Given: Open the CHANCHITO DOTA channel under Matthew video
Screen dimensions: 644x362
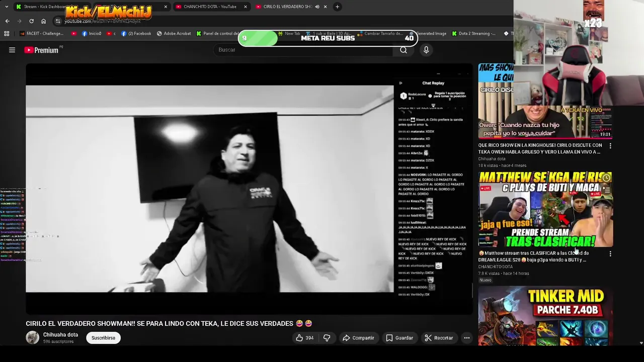Looking at the screenshot, I should [496, 267].
